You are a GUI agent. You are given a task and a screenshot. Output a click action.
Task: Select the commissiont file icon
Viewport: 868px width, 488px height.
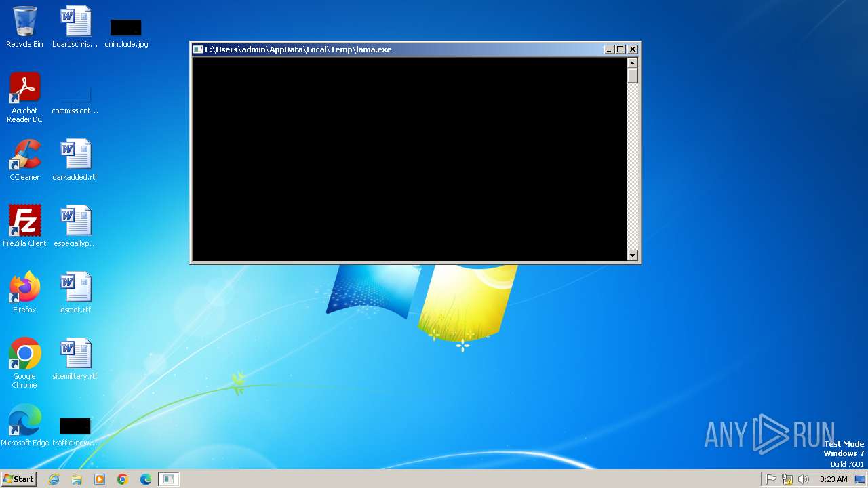point(75,100)
